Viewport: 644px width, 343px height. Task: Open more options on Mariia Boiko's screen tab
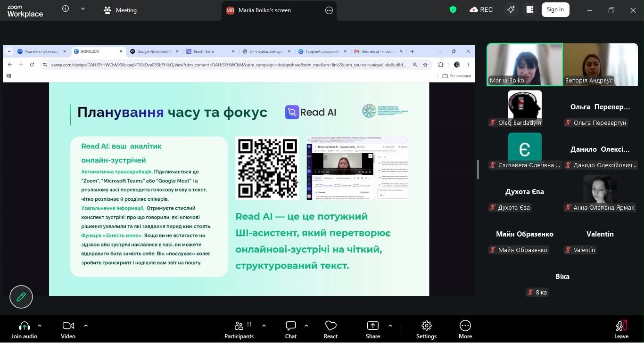[x=329, y=10]
